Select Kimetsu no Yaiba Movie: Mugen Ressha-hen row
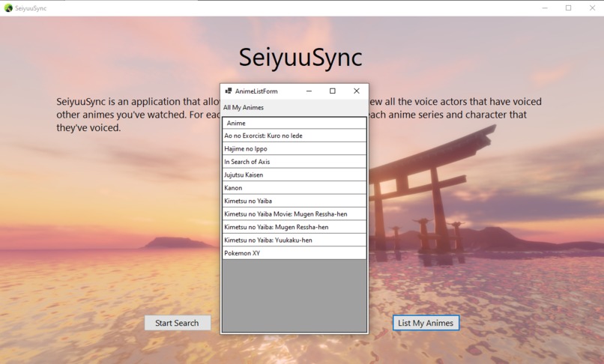 (295, 214)
